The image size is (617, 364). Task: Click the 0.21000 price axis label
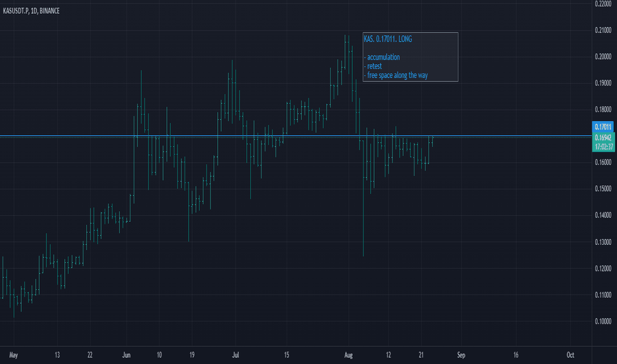[603, 30]
